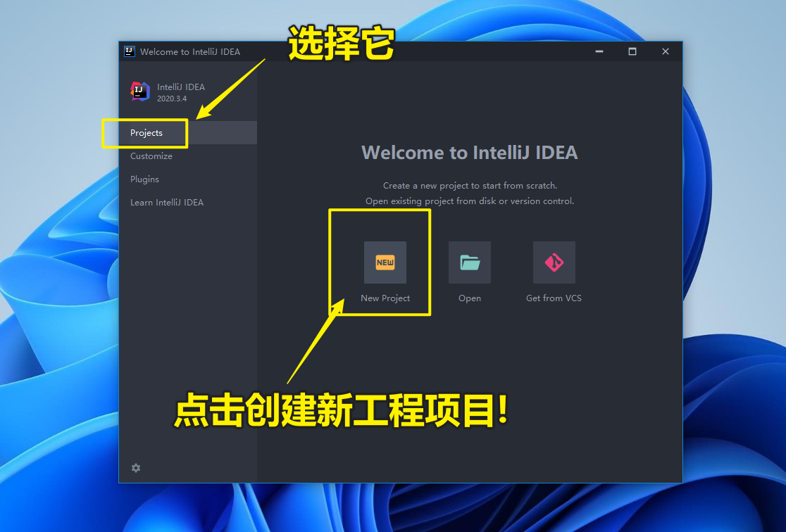Click the version text "2020.3.4"
Image resolution: width=786 pixels, height=532 pixels.
(x=172, y=99)
